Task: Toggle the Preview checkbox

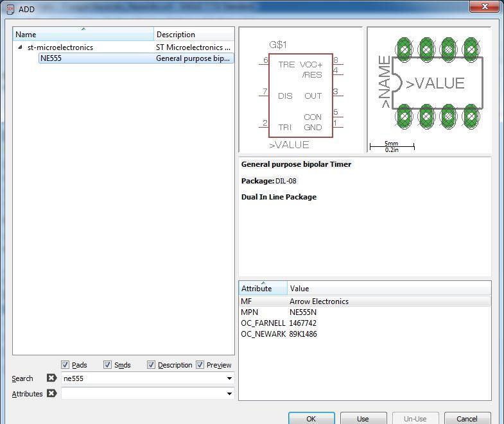Action: 200,365
